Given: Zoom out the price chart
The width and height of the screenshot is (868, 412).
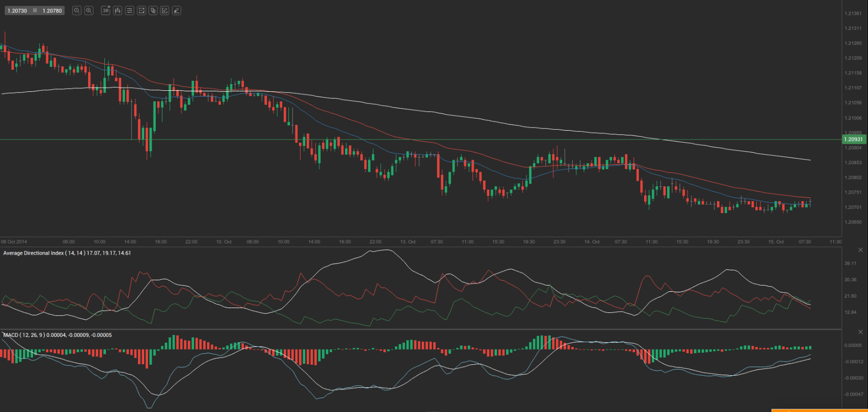Looking at the screenshot, I should tap(77, 10).
